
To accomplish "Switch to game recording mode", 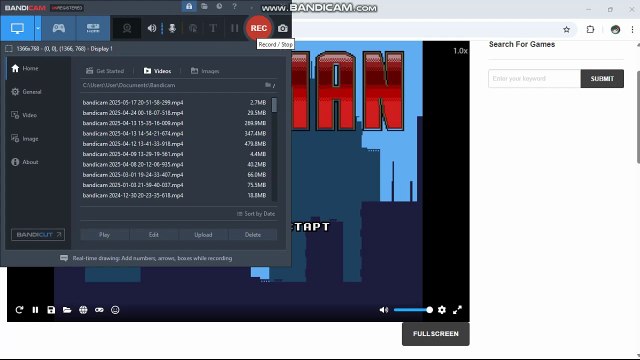I will [59, 28].
